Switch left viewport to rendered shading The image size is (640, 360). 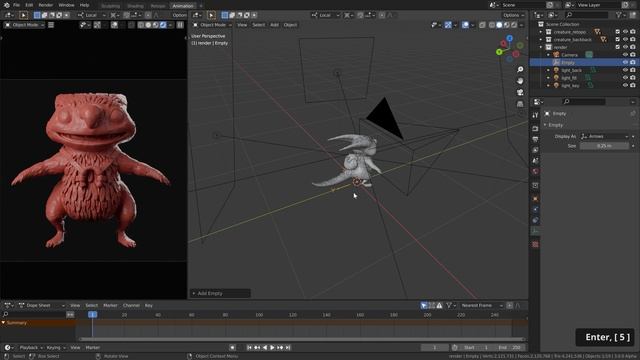click(163, 25)
